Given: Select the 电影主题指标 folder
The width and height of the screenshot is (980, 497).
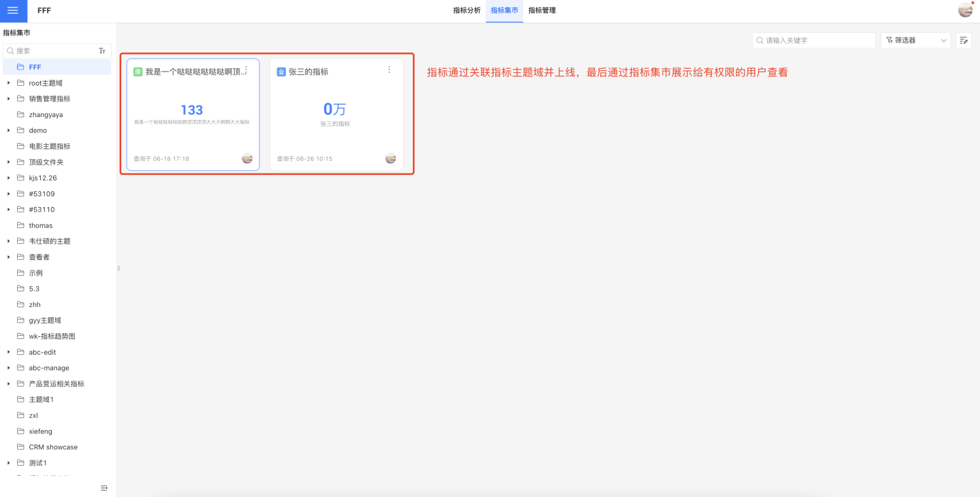Looking at the screenshot, I should tap(49, 146).
